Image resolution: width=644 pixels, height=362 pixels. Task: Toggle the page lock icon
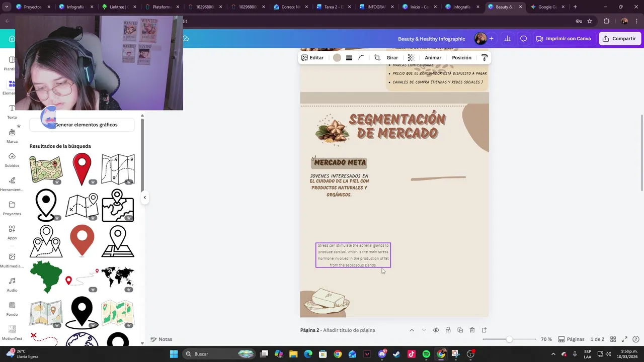tap(448, 330)
